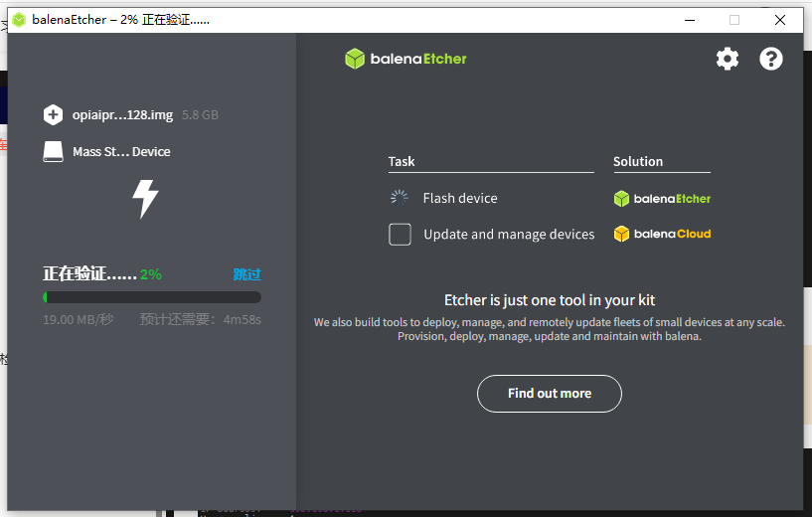812x517 pixels.
Task: Click the 正在验证 2% status text
Action: 102,274
